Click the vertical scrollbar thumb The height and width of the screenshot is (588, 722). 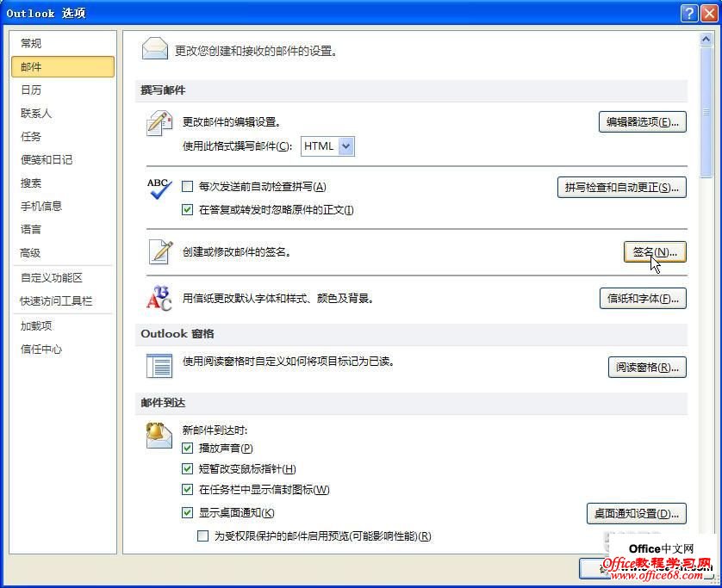706,112
